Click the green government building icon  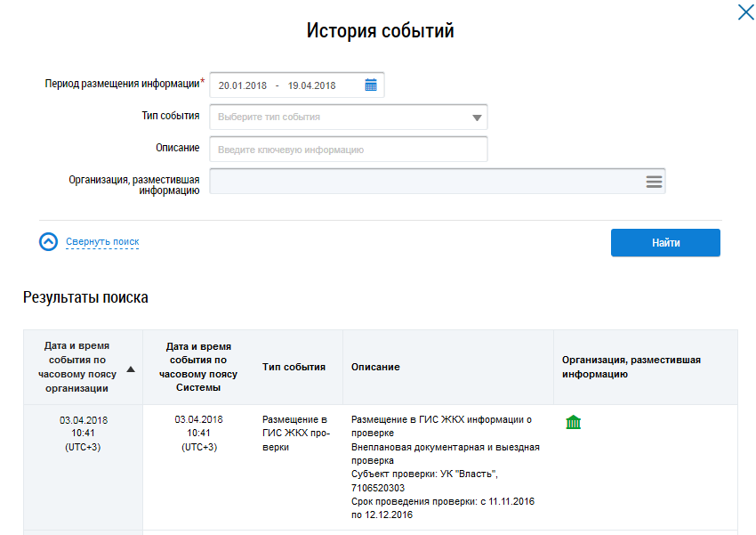click(x=574, y=422)
